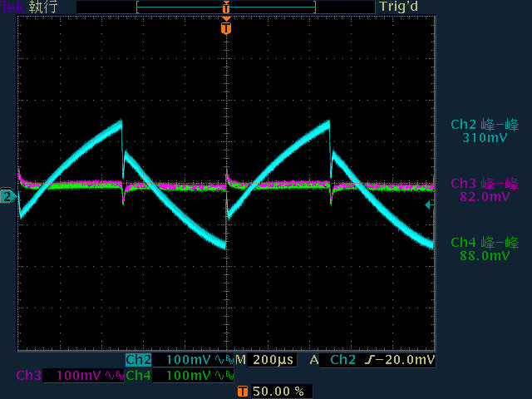Screen dimensions: 532x399
Task: Click the Ch2 coupling bandwidth symbol
Action: click(224, 360)
